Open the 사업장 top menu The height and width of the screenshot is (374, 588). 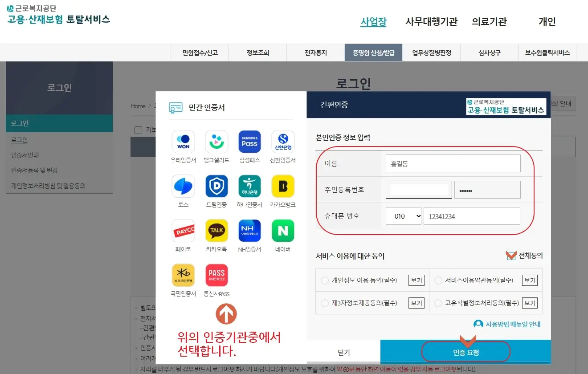click(x=373, y=21)
